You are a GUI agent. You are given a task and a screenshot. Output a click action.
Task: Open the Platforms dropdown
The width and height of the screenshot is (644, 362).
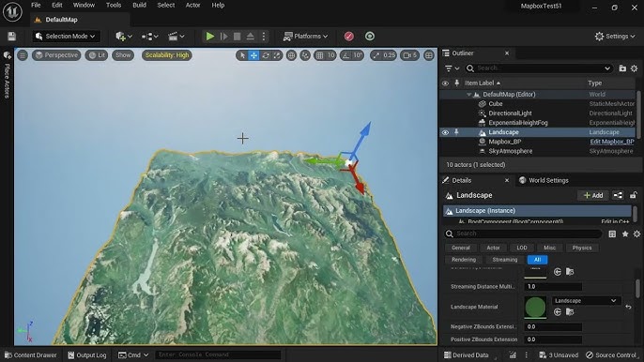(x=306, y=37)
